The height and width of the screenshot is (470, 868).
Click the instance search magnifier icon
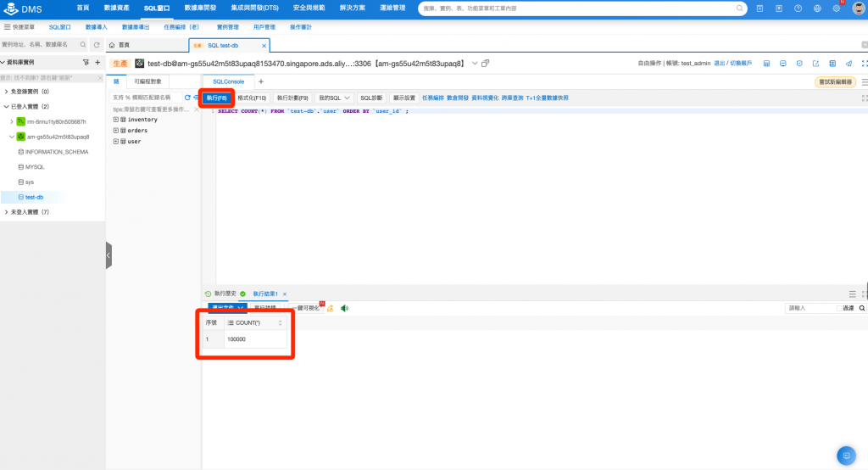[83, 44]
